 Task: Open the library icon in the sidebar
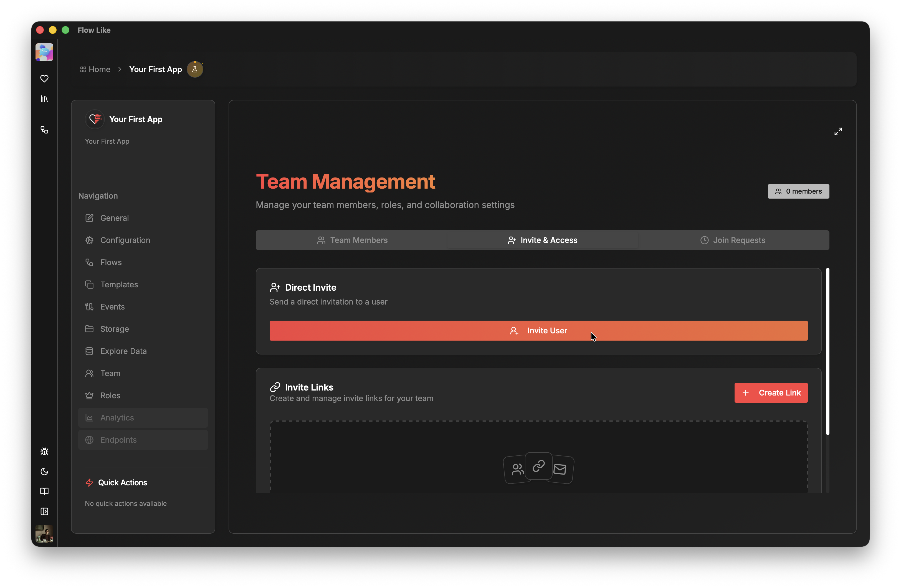(44, 99)
